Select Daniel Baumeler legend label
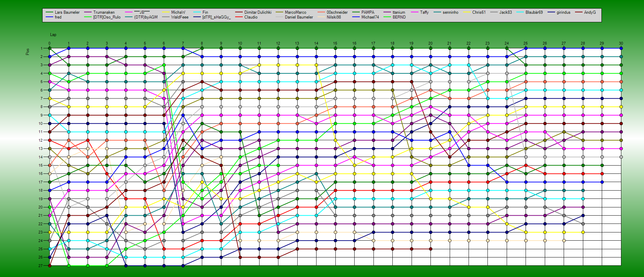 coord(299,17)
